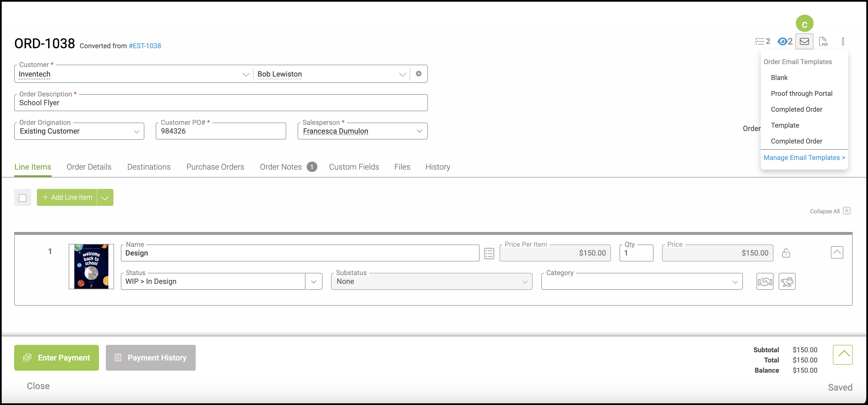
Task: Click the handshake icon on line item
Action: 764,281
